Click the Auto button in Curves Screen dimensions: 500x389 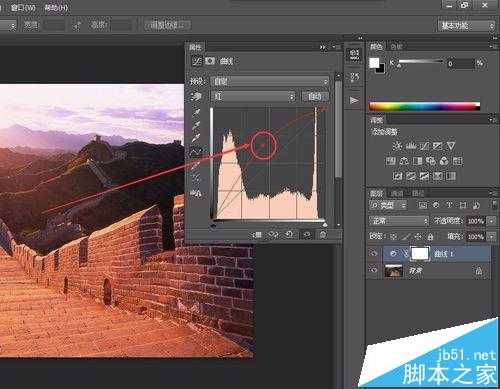click(x=315, y=96)
